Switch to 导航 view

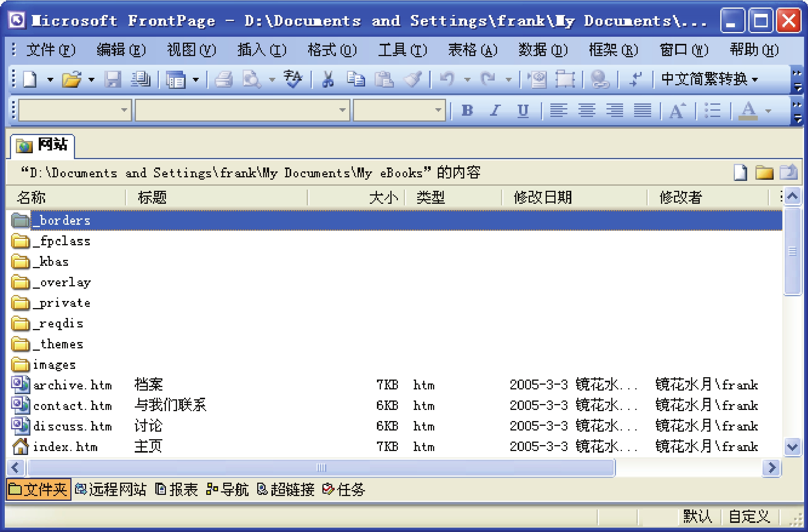coord(227,489)
